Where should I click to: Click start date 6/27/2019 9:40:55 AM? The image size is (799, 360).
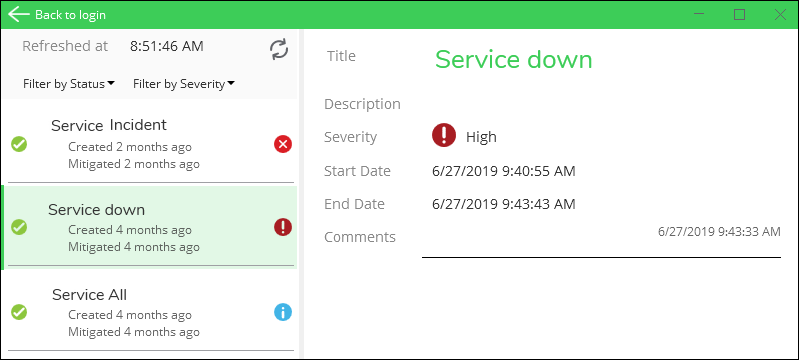click(503, 171)
